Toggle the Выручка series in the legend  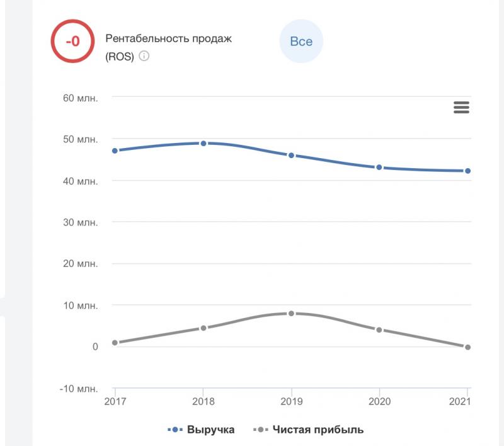202,430
